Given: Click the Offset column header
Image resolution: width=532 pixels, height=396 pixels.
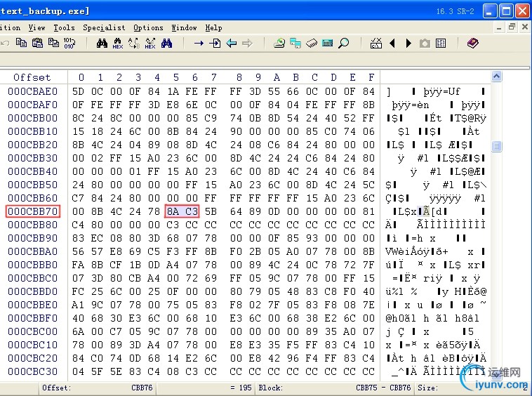Looking at the screenshot, I should 32,77.
